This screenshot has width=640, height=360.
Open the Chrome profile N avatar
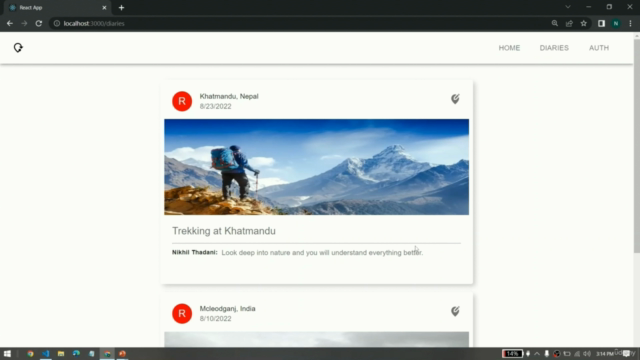[616, 24]
